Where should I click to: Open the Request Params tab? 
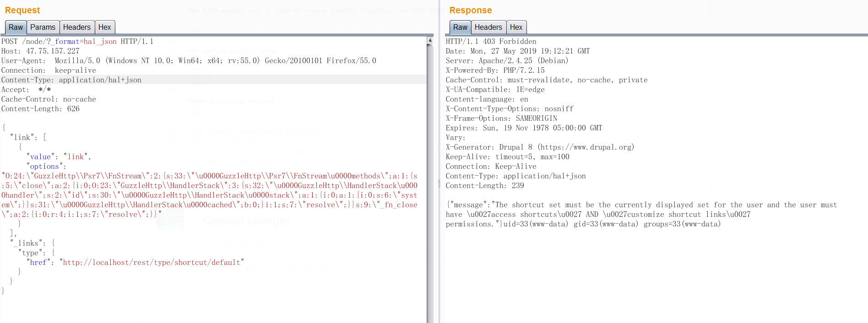[x=43, y=27]
